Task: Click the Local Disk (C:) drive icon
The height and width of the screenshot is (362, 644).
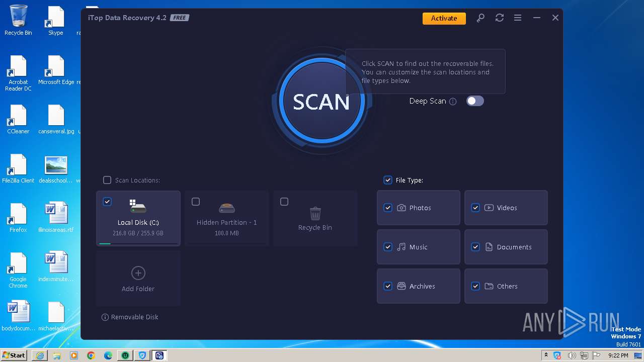Action: [138, 206]
